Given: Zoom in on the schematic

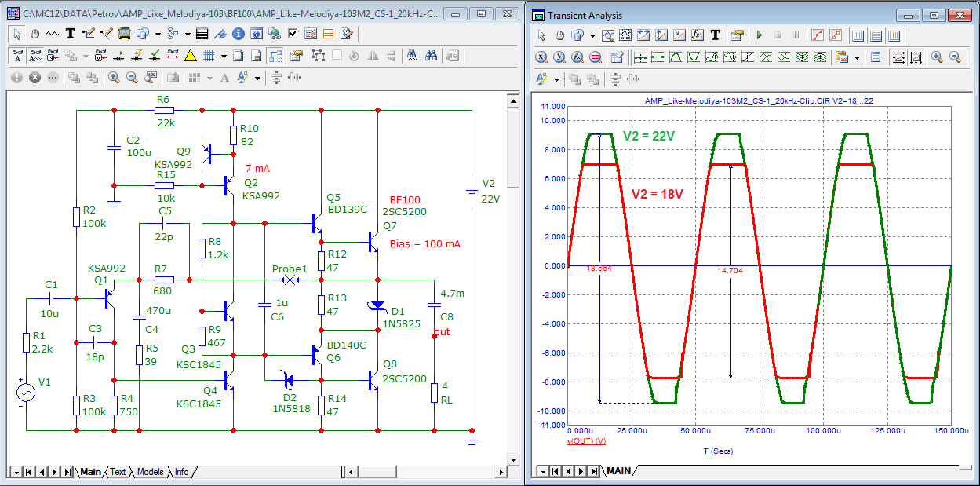Looking at the screenshot, I should 114,78.
